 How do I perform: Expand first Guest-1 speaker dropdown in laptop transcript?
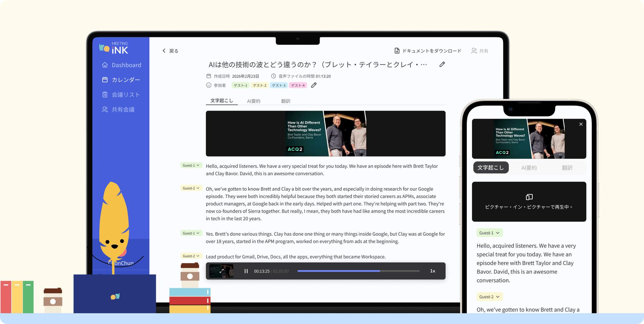pos(191,166)
